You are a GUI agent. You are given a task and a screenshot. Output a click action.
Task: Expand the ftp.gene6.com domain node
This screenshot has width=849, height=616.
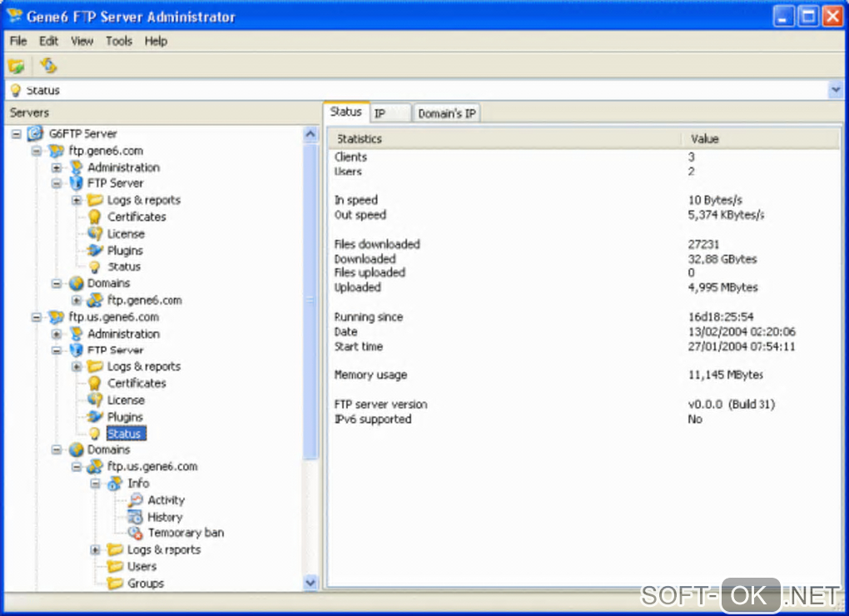77,301
